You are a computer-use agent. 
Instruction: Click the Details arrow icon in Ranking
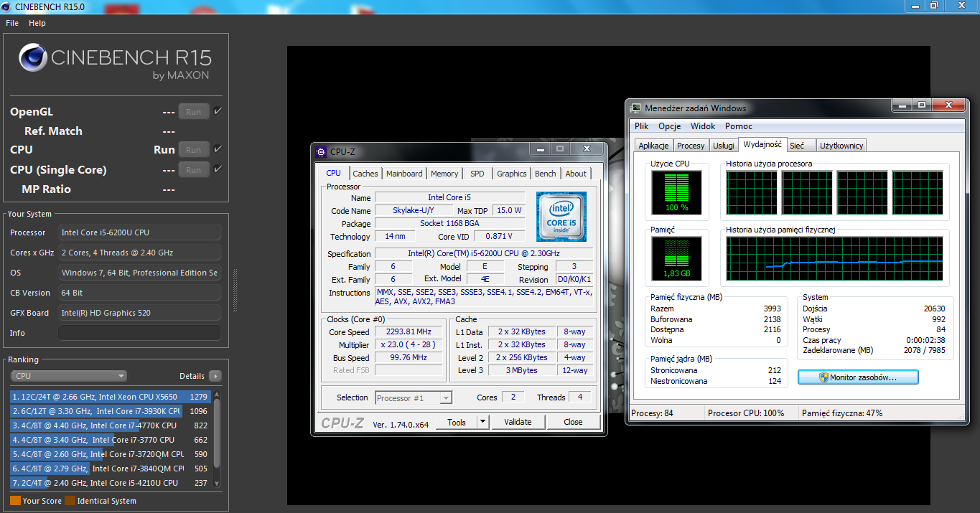coord(215,376)
